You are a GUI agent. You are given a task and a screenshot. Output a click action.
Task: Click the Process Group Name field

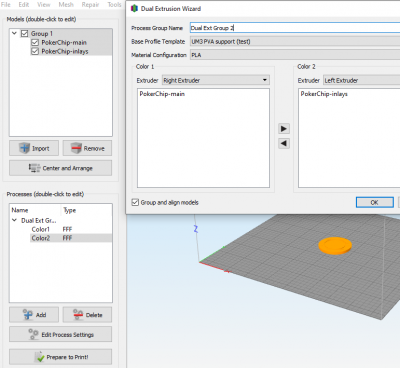295,28
